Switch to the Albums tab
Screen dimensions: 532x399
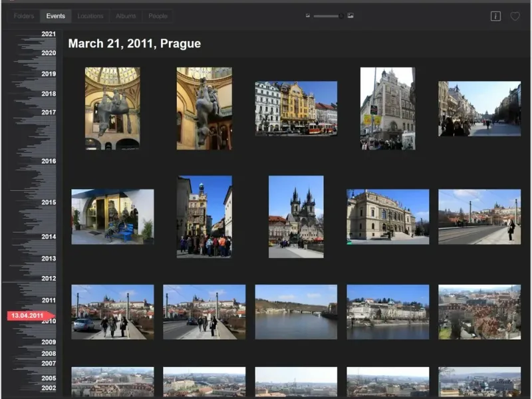click(x=126, y=16)
